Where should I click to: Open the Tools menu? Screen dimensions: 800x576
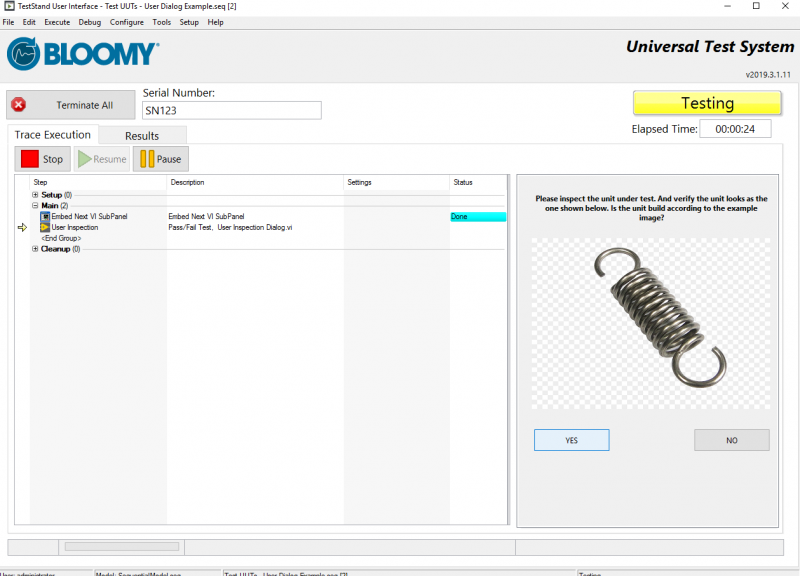[x=162, y=22]
